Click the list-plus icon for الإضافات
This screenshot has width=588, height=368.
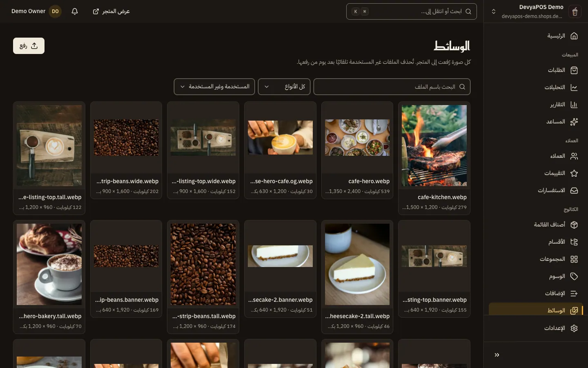coord(574,294)
